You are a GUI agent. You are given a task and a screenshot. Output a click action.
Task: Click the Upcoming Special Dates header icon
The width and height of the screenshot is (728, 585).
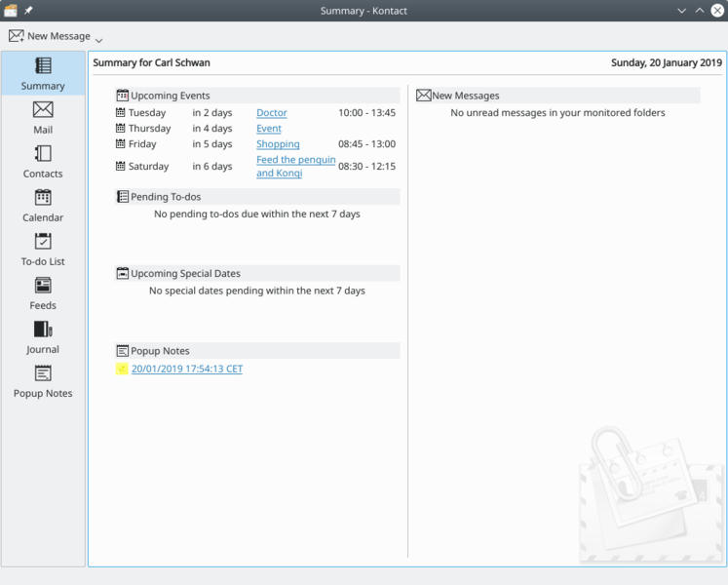click(x=122, y=273)
